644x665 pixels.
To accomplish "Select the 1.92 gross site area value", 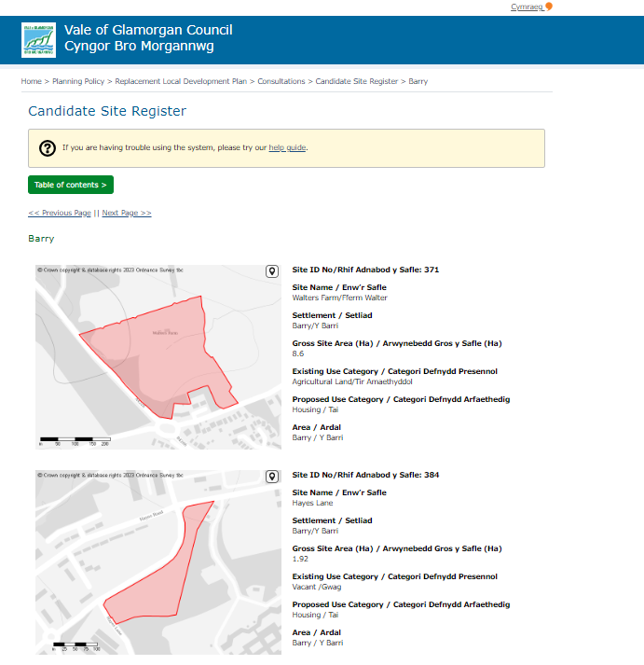I will (x=300, y=559).
